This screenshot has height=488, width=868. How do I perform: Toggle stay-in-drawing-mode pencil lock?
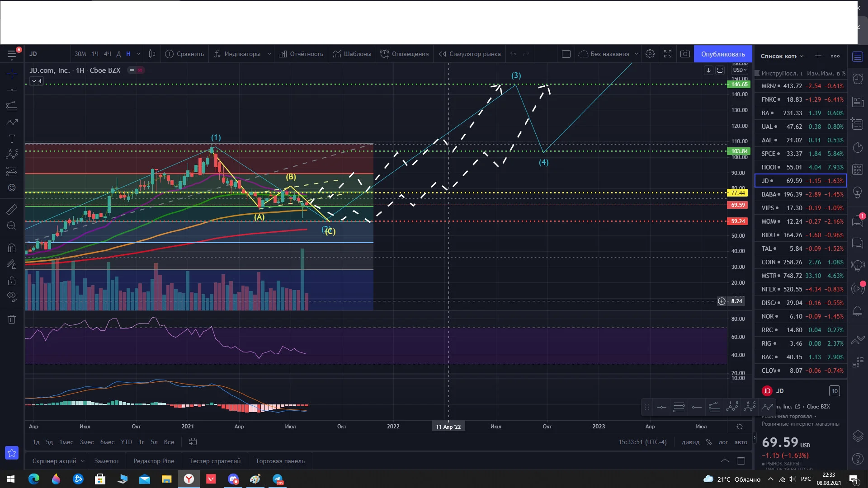[12, 264]
